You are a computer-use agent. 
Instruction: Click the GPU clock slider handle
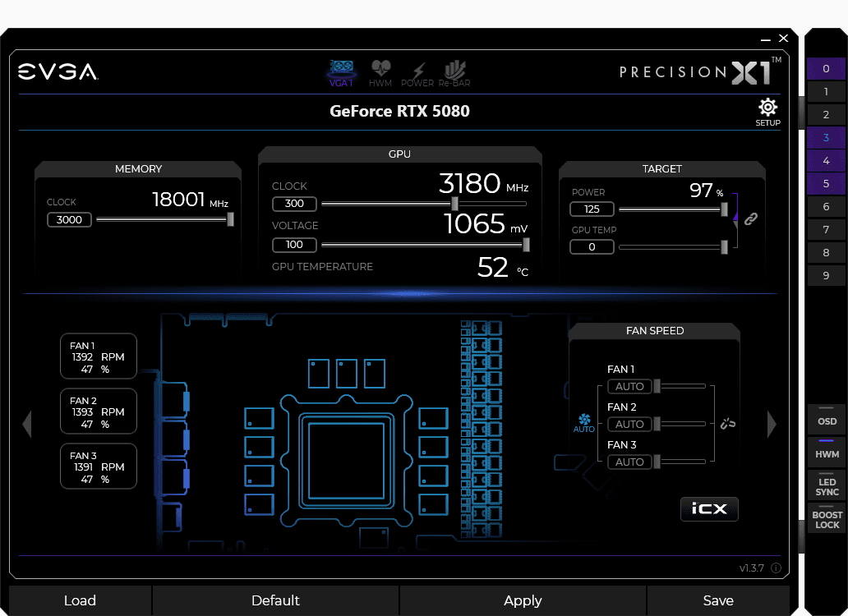coord(455,204)
